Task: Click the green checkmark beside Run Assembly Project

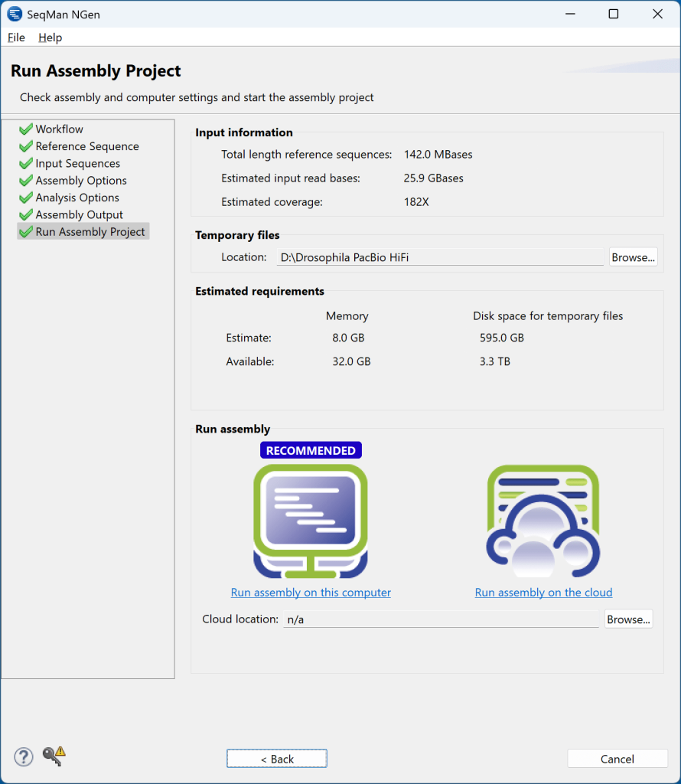Action: pyautogui.click(x=25, y=231)
